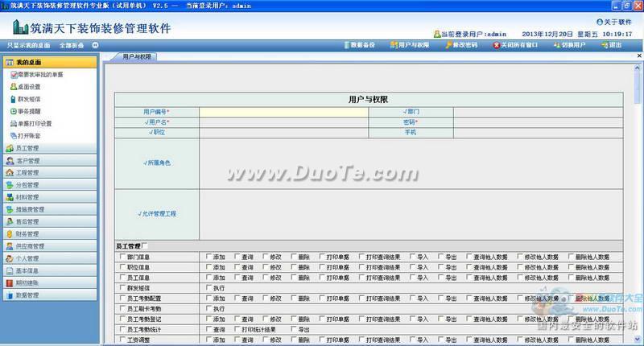Click the 用户名 input field
644x346 pixels.
click(x=284, y=122)
